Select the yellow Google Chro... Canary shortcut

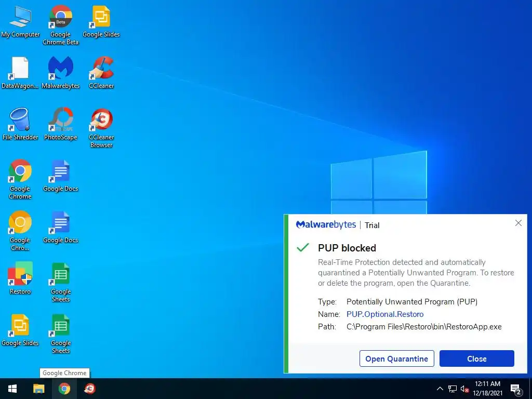[20, 231]
